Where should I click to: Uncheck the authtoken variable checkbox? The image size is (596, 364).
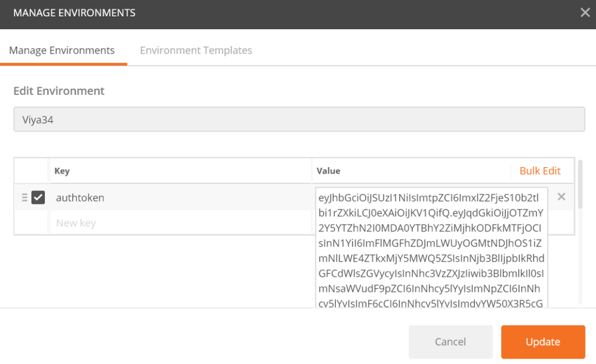[x=38, y=198]
